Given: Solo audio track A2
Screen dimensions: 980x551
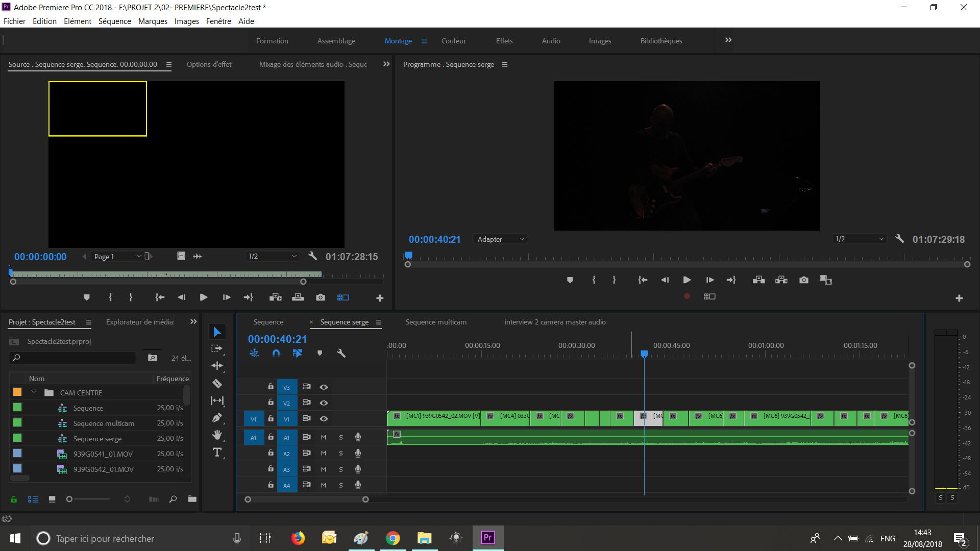Looking at the screenshot, I should 341,454.
